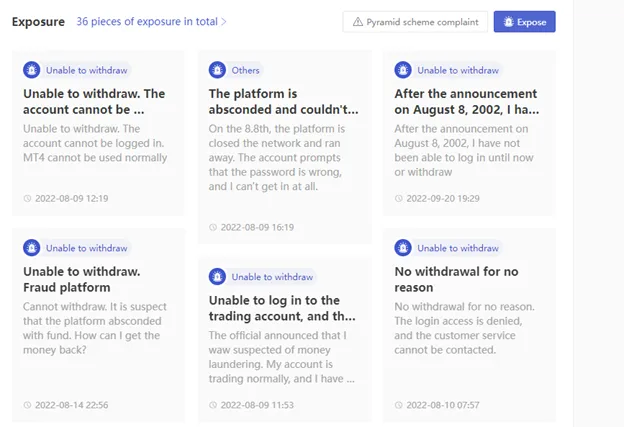Open the 36 pieces of exposure link
Image resolution: width=624 pixels, height=427 pixels.
click(x=147, y=21)
